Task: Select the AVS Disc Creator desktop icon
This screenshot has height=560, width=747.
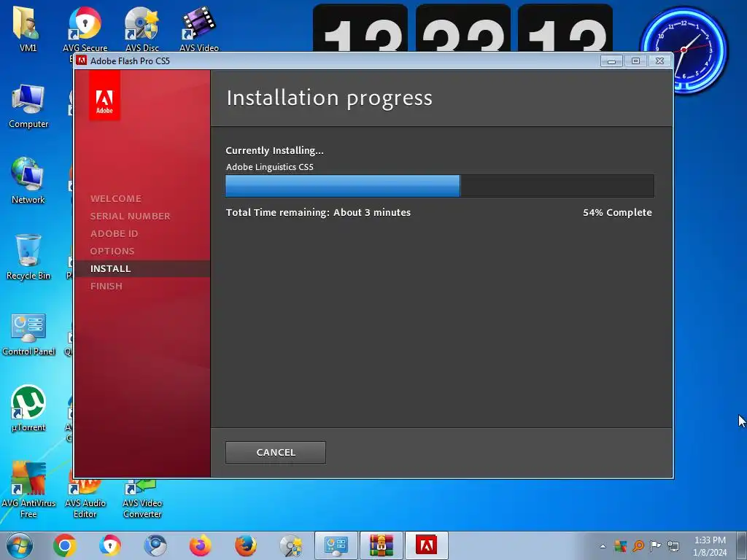Action: tap(142, 28)
